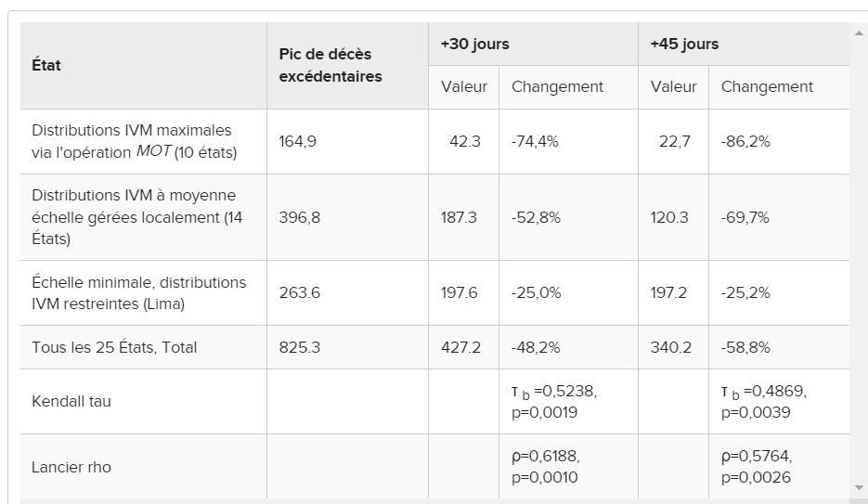Select the Distributions IVM maximales row label
Image resolution: width=868 pixels, height=504 pixels.
(134, 141)
